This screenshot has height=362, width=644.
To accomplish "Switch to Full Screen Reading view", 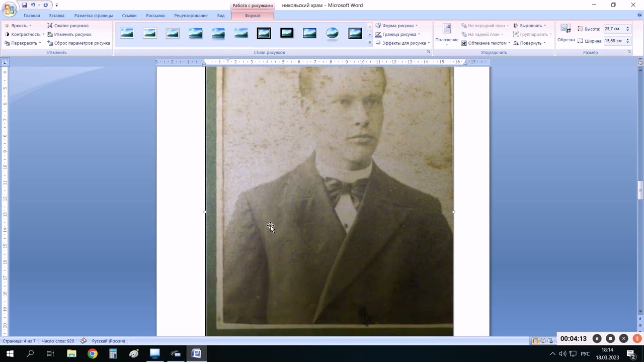I will (x=543, y=341).
